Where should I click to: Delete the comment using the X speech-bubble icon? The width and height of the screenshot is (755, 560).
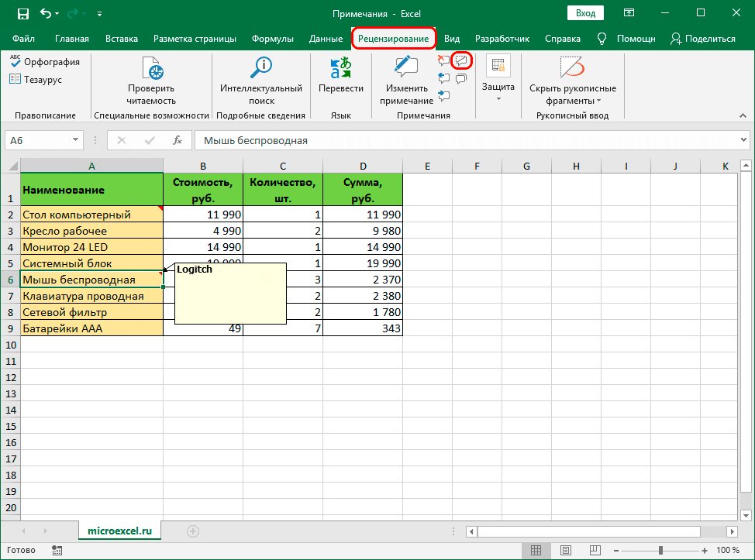click(443, 60)
